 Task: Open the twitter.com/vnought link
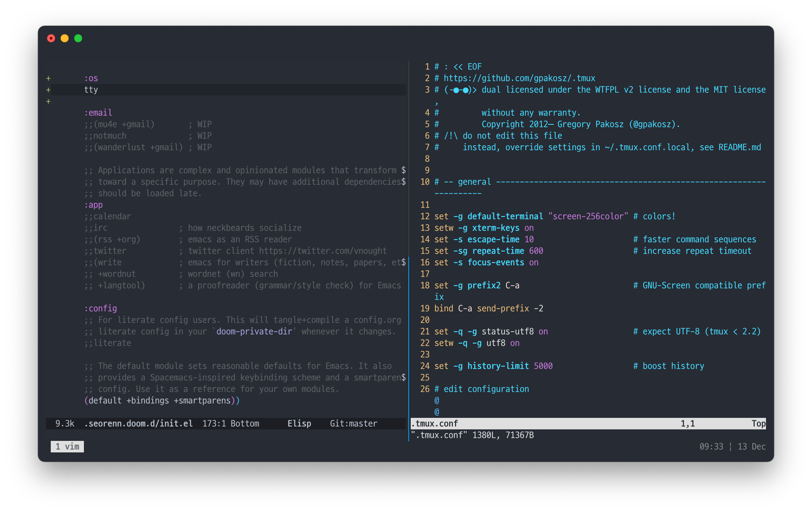click(x=322, y=251)
